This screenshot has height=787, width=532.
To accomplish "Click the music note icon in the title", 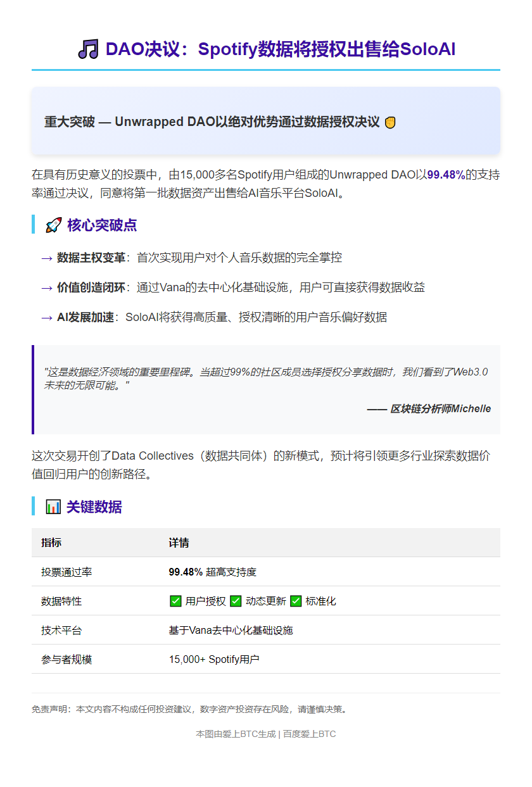I will pyautogui.click(x=88, y=49).
